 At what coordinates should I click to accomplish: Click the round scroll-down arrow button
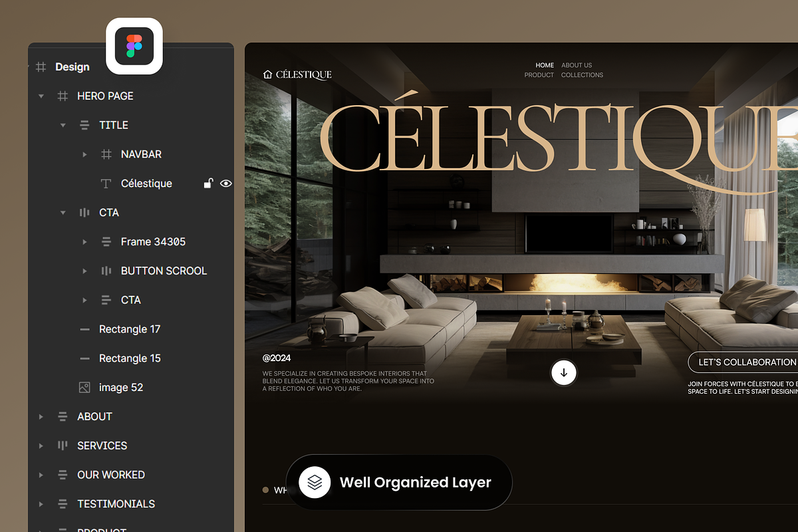[564, 372]
